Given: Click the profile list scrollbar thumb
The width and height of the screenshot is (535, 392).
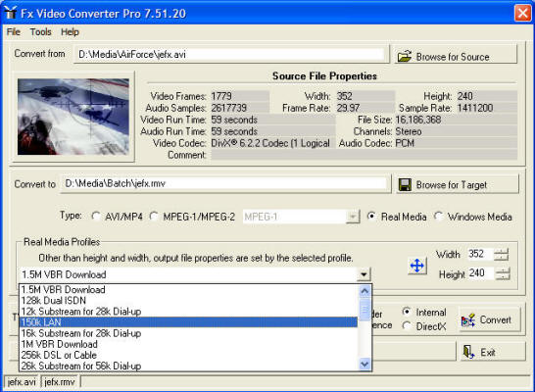Looking at the screenshot, I should point(365,309).
